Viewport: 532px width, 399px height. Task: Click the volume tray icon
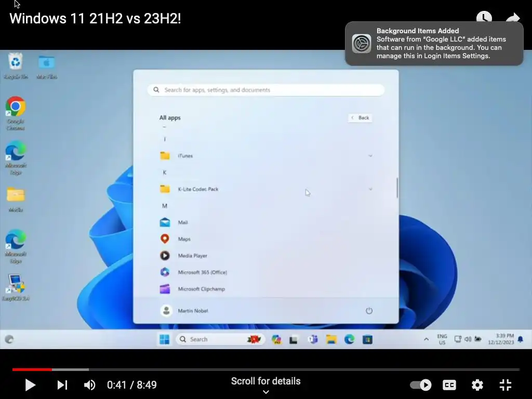[468, 339]
